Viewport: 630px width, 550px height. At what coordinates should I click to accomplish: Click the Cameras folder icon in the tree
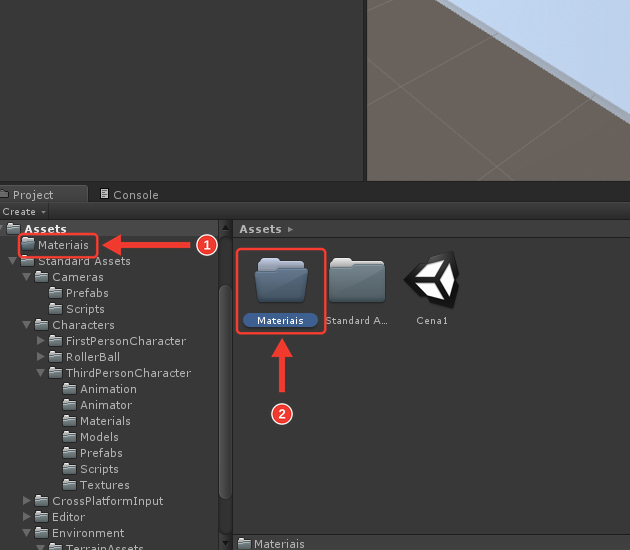41,277
